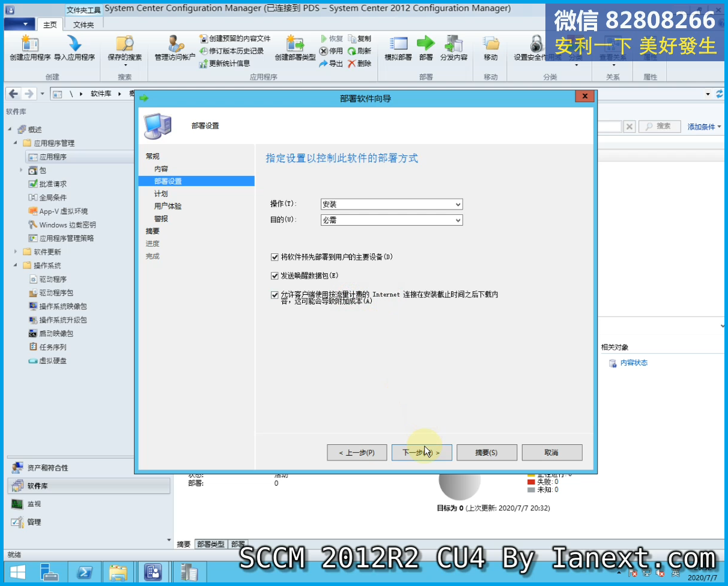
Task: Open the navigation history dropdown arrow
Action: click(42, 94)
